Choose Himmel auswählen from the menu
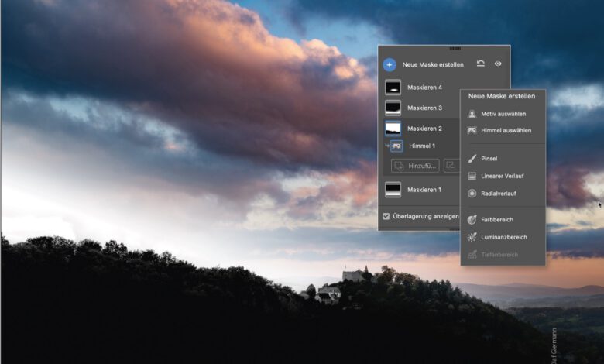 click(x=503, y=131)
